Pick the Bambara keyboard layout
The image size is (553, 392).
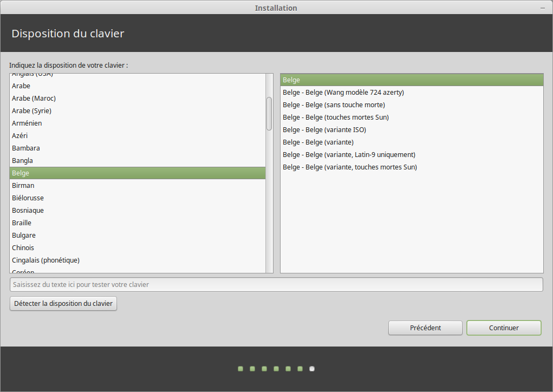point(26,148)
